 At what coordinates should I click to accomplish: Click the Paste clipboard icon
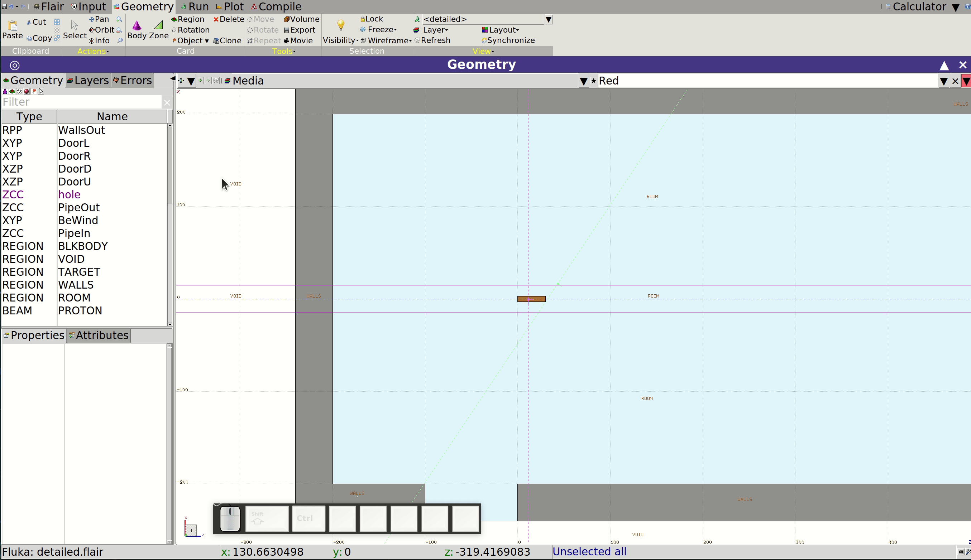[12, 29]
